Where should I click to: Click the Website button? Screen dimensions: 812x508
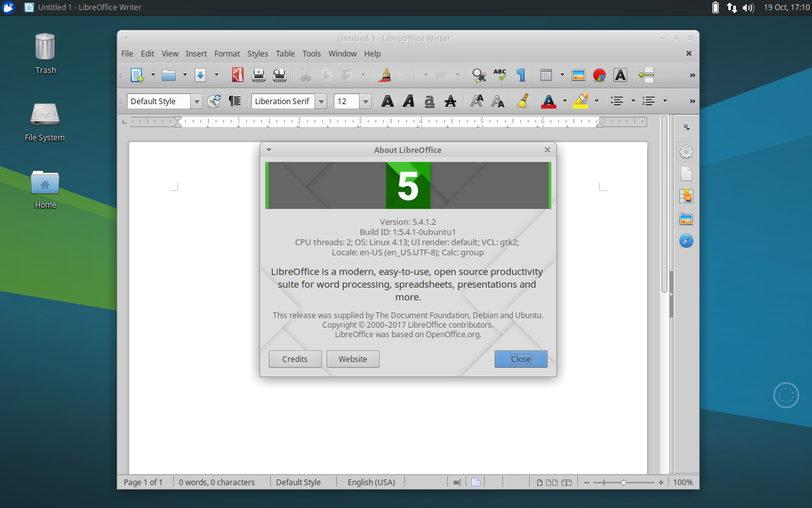click(x=353, y=359)
